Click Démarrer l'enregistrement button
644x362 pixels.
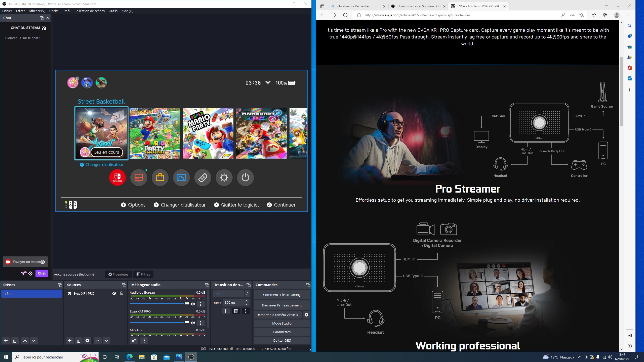(x=282, y=305)
